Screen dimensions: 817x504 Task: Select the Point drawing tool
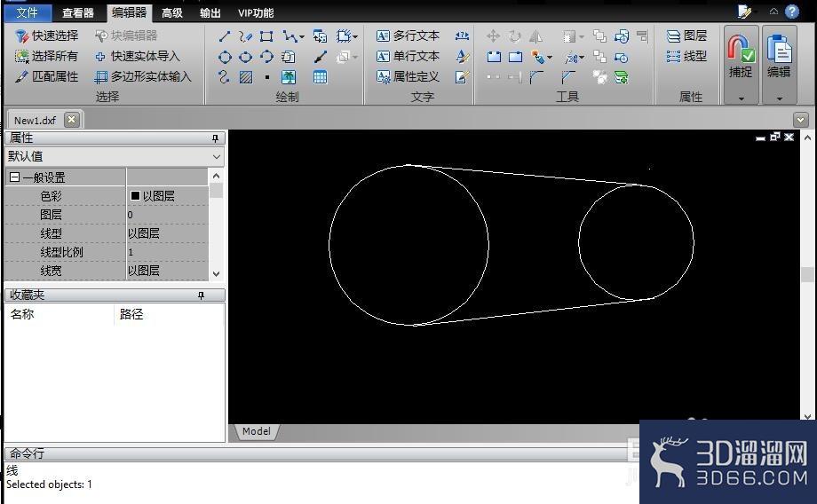(x=267, y=77)
